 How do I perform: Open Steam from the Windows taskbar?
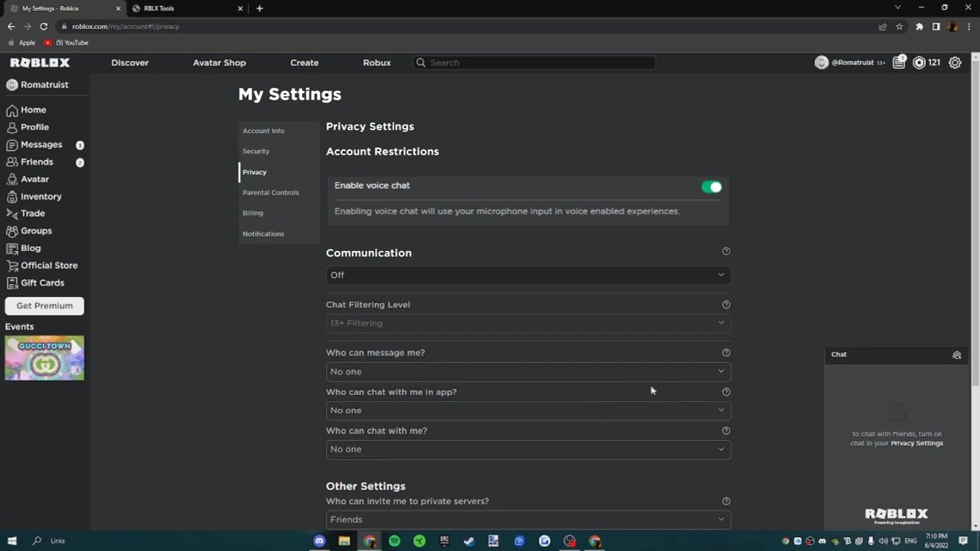tap(469, 541)
